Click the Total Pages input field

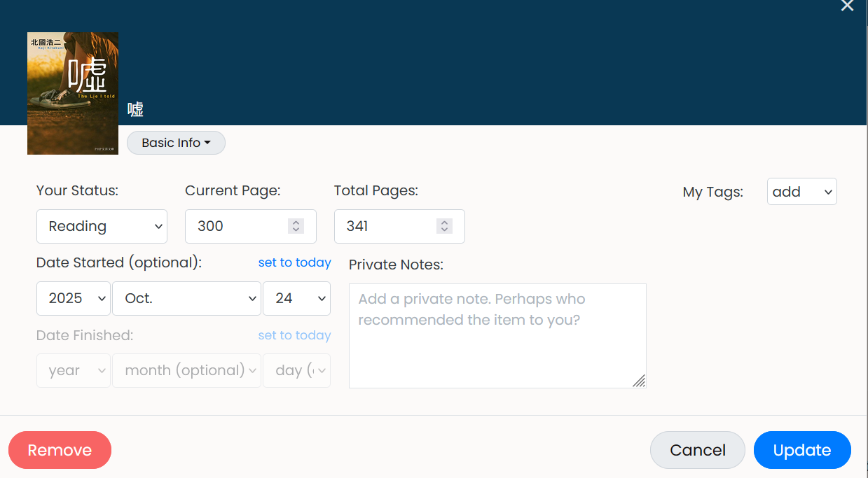coord(385,226)
